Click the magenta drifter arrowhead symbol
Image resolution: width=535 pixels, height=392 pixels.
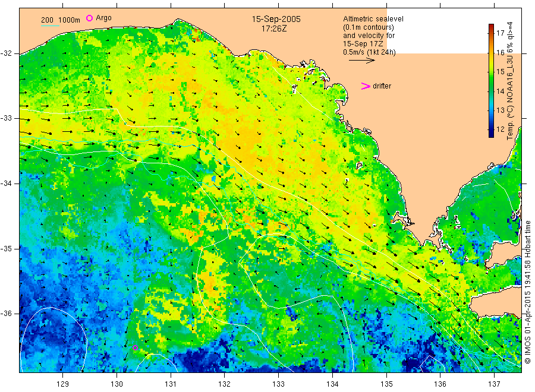366,86
